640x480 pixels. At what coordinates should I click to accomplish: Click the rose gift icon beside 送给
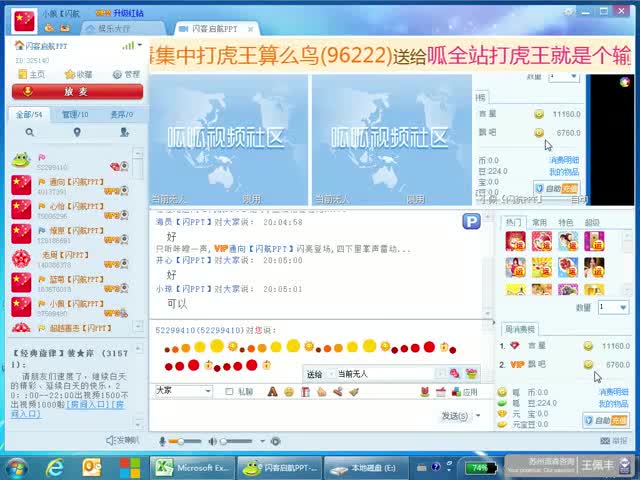click(454, 373)
